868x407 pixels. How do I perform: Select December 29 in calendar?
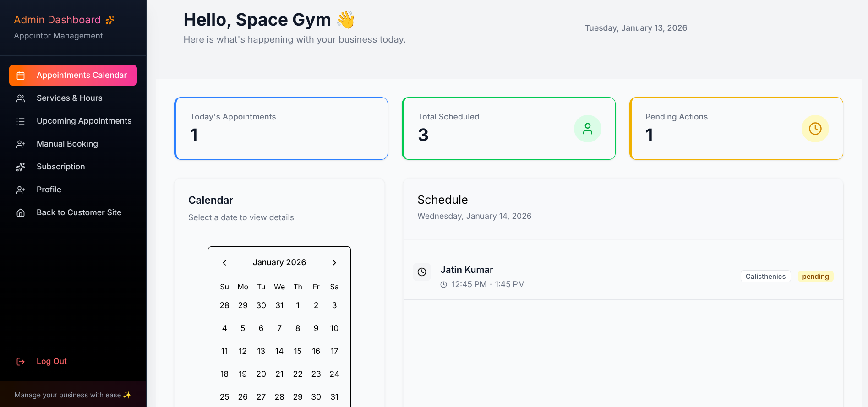click(243, 305)
